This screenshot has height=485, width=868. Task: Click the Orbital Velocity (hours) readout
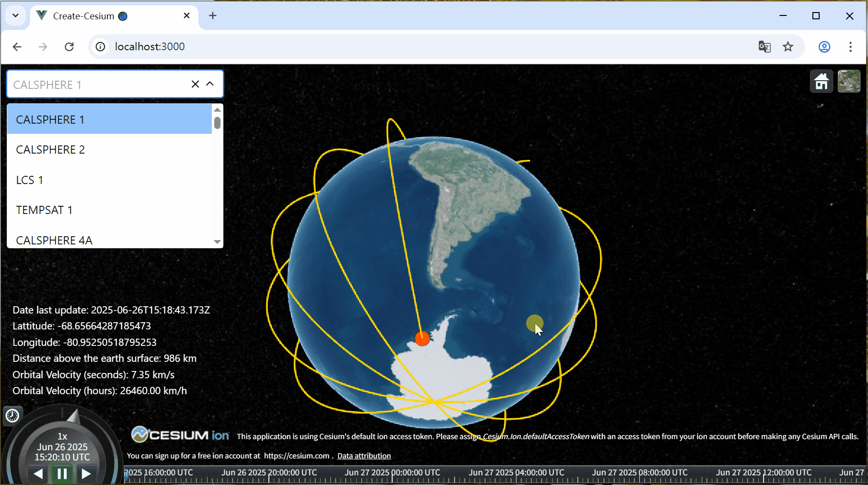[100, 391]
